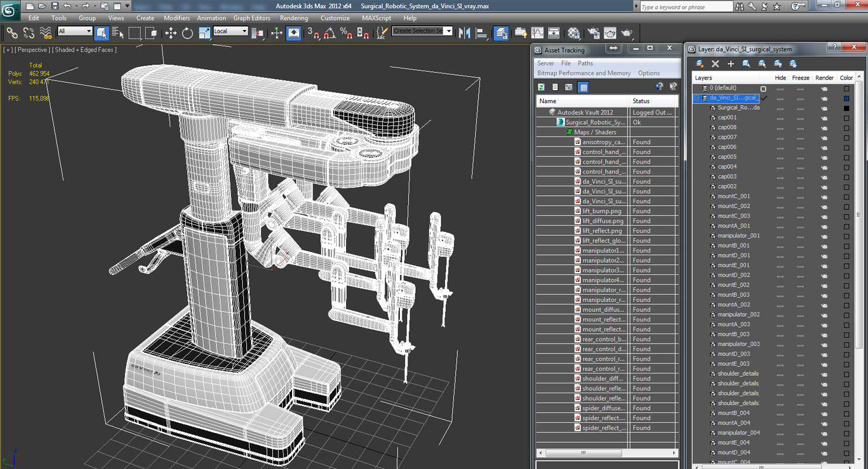Toggle Spinner Snap
The image size is (868, 469).
tap(364, 33)
